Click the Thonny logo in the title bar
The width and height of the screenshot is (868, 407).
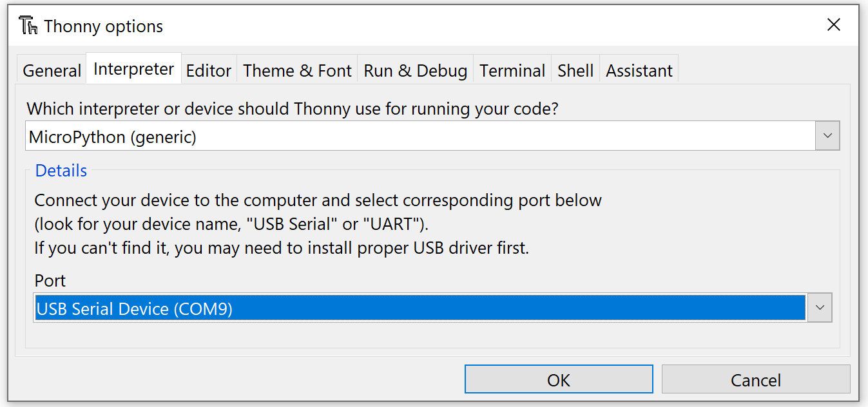pyautogui.click(x=29, y=26)
